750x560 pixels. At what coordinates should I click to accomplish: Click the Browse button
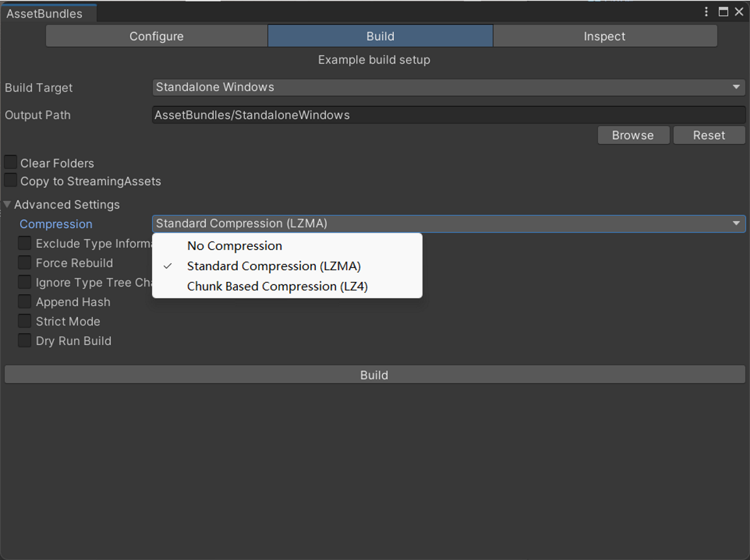pos(632,135)
